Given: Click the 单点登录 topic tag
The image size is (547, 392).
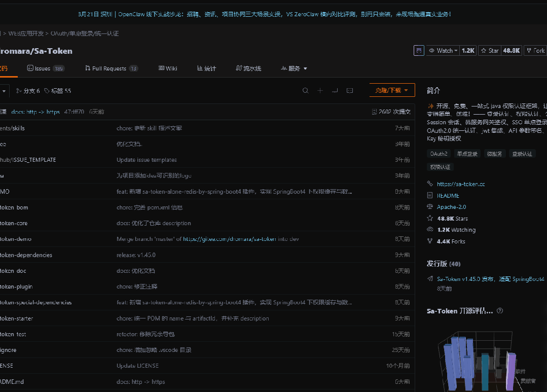Looking at the screenshot, I should [467, 154].
